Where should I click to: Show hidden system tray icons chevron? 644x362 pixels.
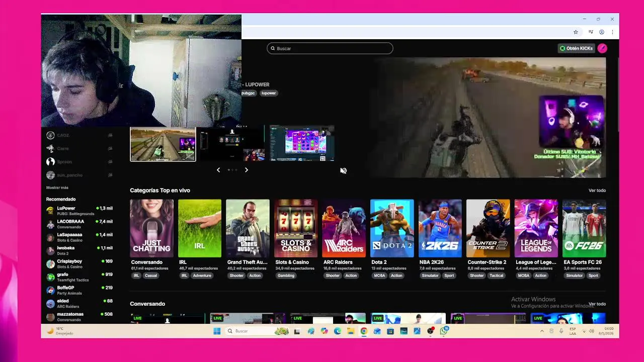click(x=542, y=331)
